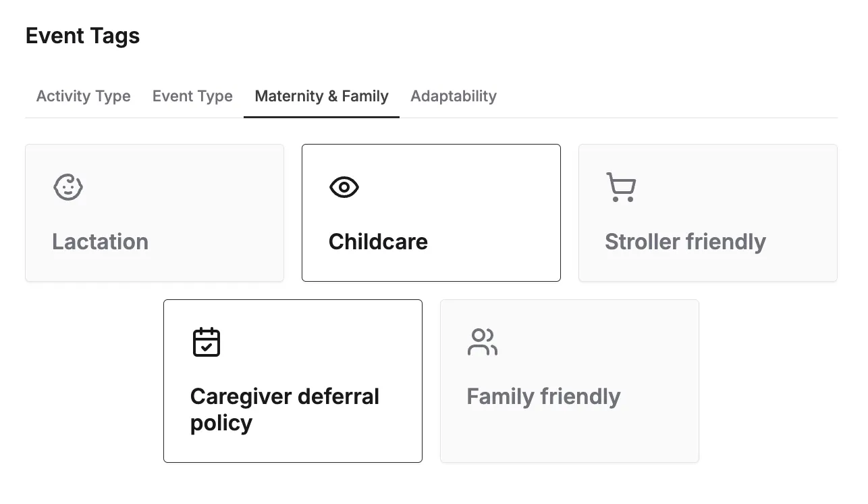
Task: Open the Event Type tab
Action: pyautogui.click(x=192, y=96)
